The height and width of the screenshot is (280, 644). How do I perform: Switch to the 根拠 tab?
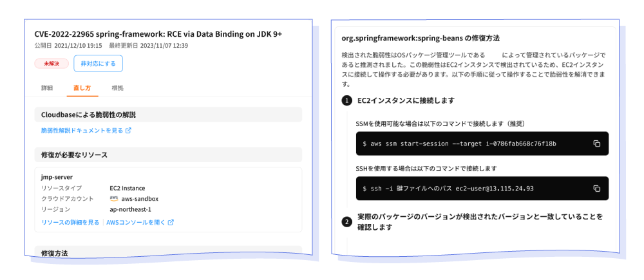click(x=117, y=88)
